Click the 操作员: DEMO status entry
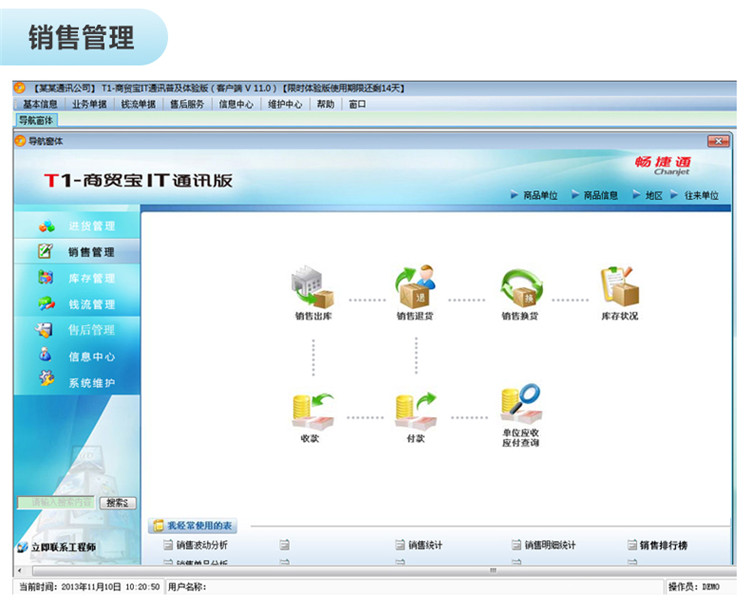750x603 pixels. [694, 587]
